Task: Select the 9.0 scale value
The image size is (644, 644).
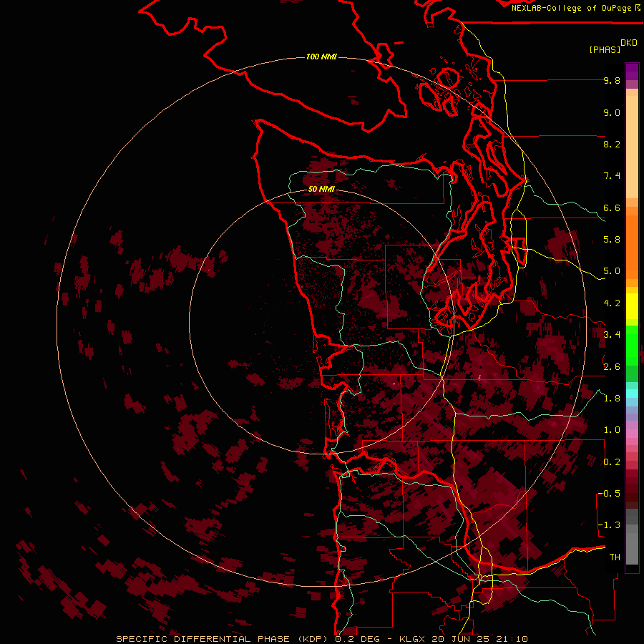Action: tap(612, 112)
